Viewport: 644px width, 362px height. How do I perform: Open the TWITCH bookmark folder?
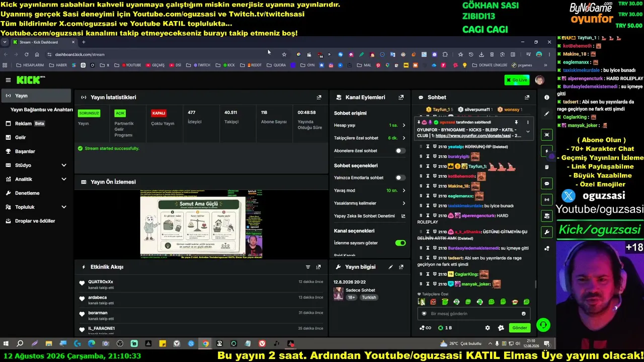(x=199, y=65)
